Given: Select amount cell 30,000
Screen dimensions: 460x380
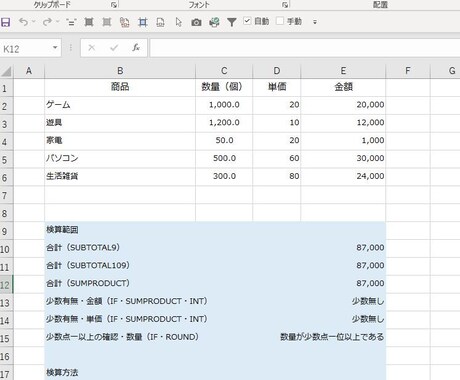Looking at the screenshot, I should (x=343, y=158).
